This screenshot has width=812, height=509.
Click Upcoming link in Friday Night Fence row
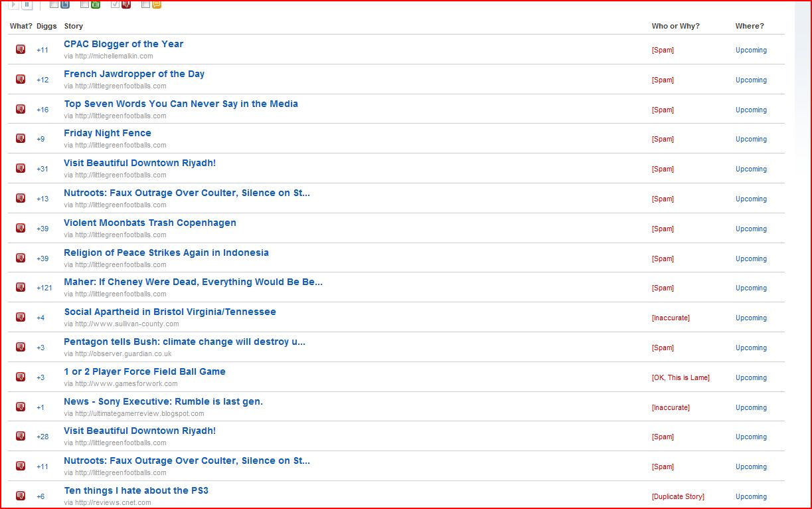tap(751, 139)
